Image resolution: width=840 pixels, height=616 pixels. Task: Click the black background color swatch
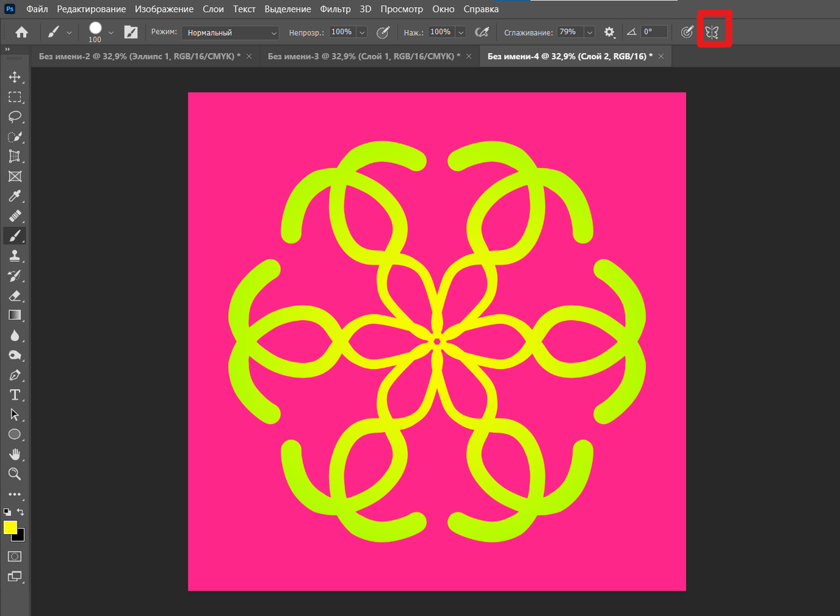click(x=20, y=535)
